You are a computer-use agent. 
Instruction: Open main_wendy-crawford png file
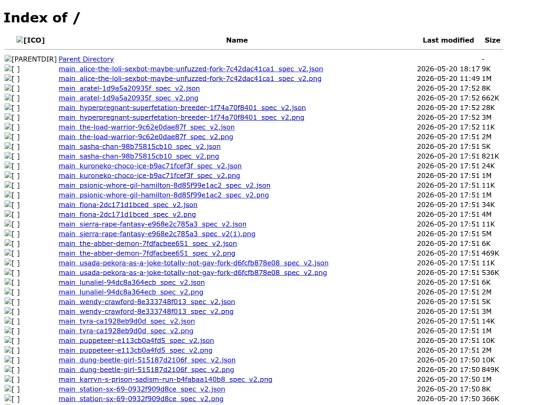point(146,311)
